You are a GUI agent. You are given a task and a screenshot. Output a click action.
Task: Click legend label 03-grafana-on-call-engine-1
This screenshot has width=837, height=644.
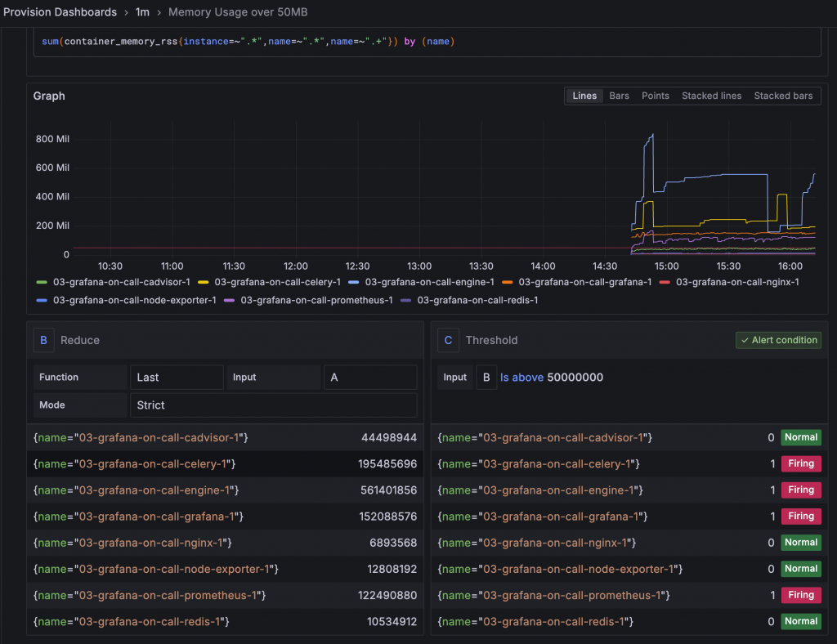click(429, 282)
